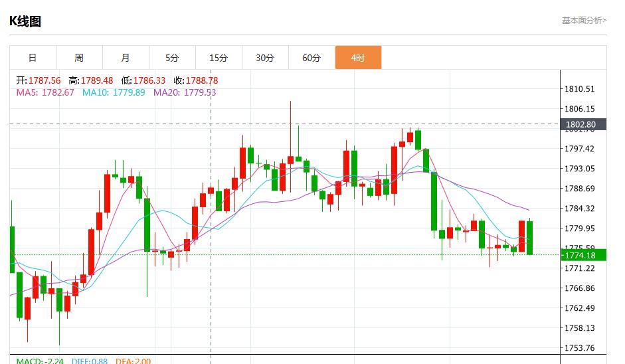Click the DIFF:0.88 indicator value

90,361
